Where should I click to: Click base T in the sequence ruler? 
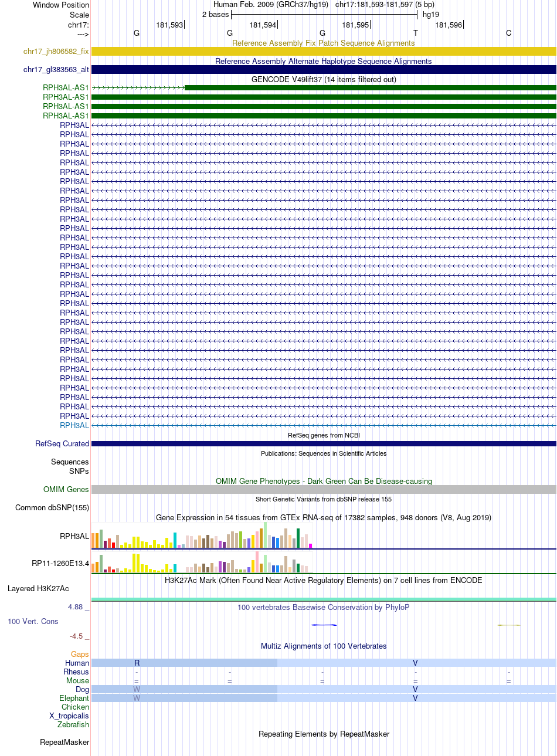point(416,33)
